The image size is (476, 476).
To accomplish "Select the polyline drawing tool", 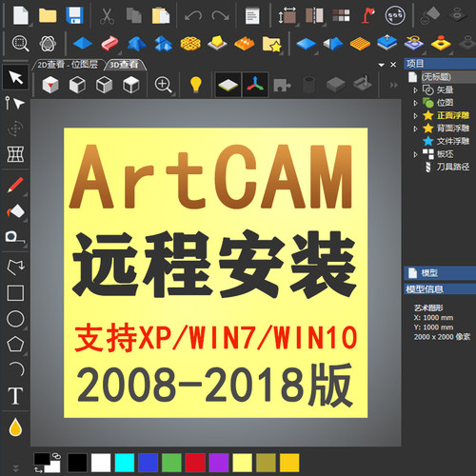I will (x=15, y=268).
